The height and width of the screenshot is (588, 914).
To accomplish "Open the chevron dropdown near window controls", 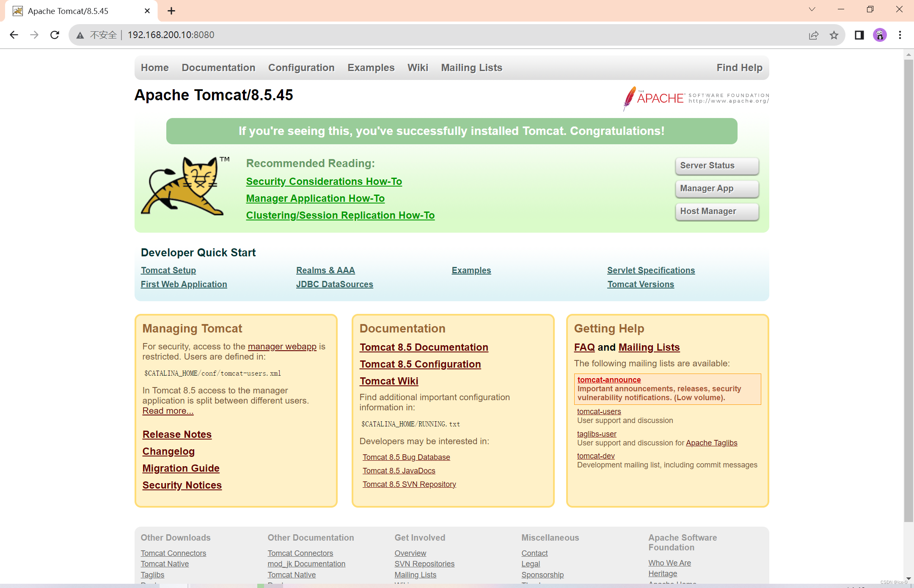I will [x=812, y=9].
